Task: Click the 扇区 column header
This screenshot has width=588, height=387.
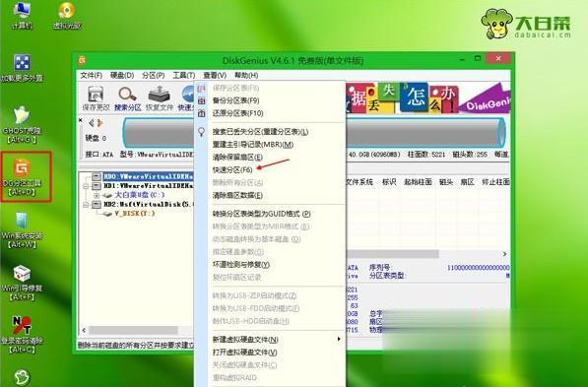Action: pos(467,182)
